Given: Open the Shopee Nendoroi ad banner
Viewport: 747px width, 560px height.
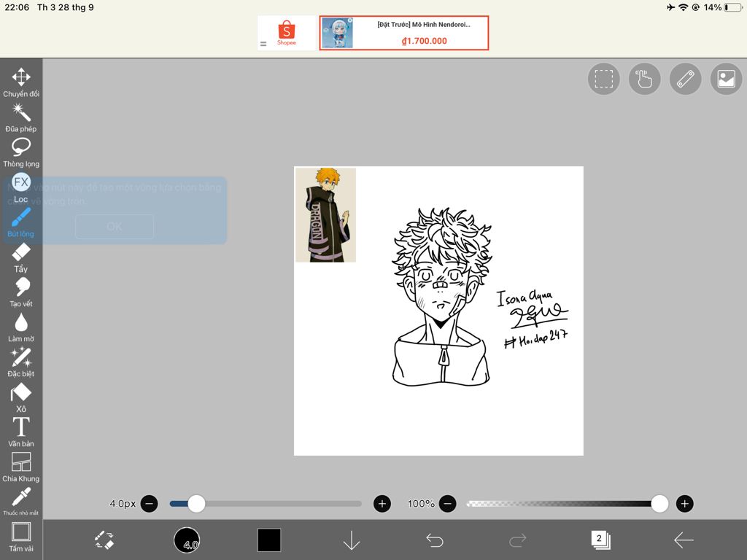Looking at the screenshot, I should click(404, 33).
